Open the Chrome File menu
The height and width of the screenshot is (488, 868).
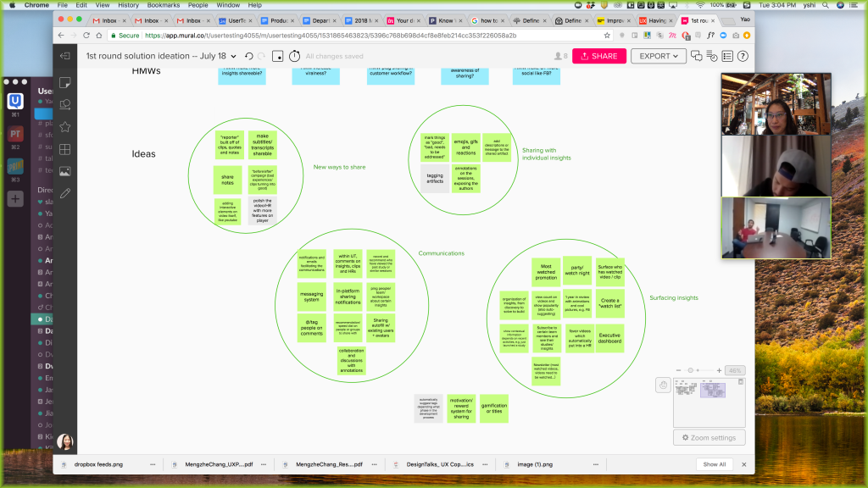[x=63, y=5]
